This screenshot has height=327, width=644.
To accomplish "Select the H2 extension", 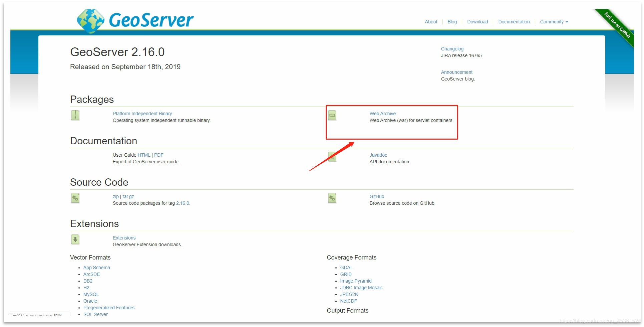I will click(x=86, y=288).
